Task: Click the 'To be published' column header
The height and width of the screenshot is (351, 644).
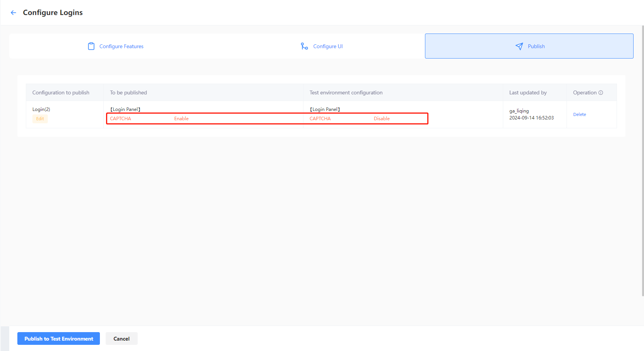Action: [128, 93]
